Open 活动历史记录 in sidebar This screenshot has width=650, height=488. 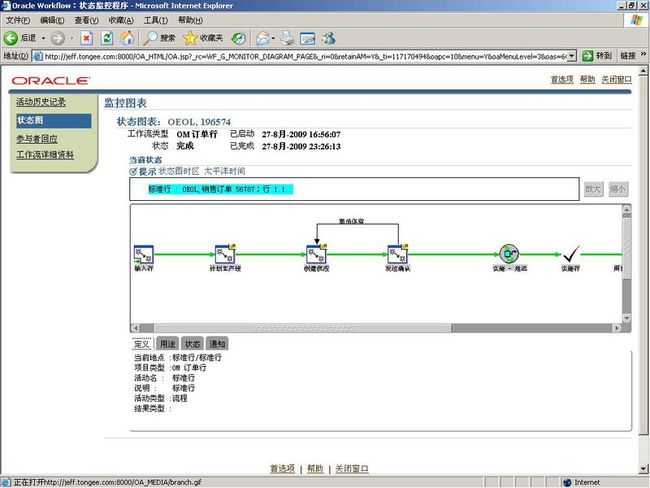(41, 102)
